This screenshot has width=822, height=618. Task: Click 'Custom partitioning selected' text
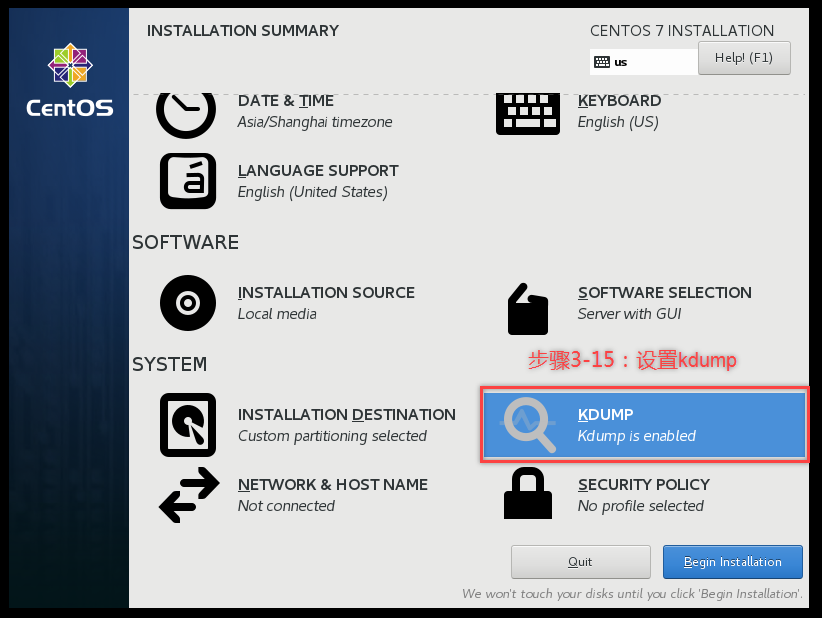pyautogui.click(x=332, y=436)
